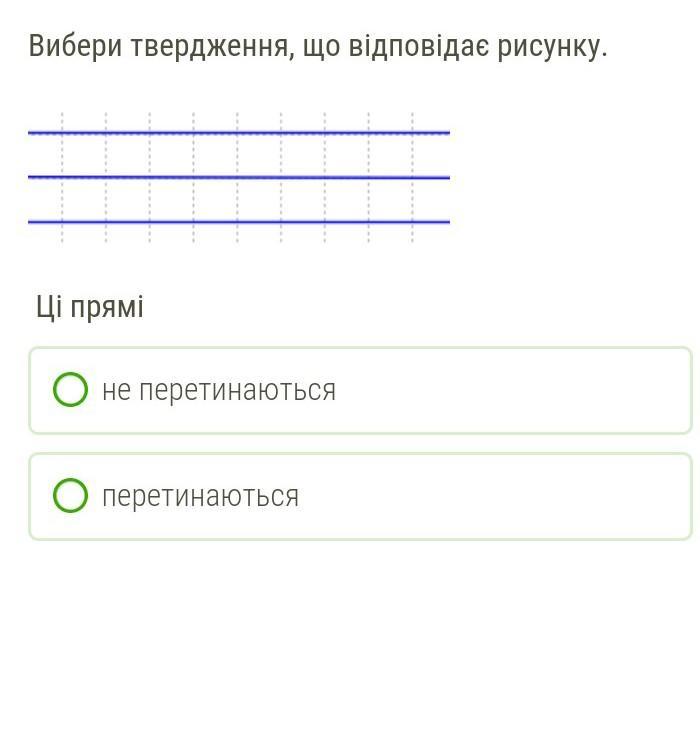Select the "не перетинаються" radio button
The width and height of the screenshot is (700, 730).
click(x=70, y=390)
